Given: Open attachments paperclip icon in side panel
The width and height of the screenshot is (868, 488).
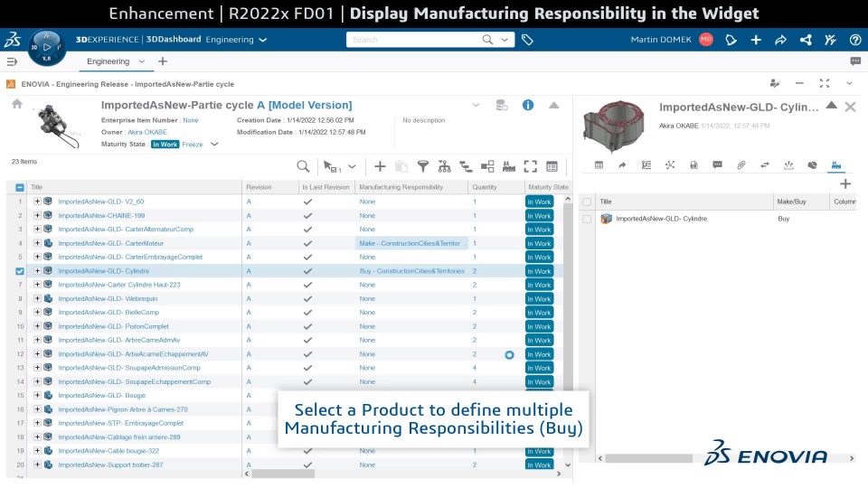Looking at the screenshot, I should point(741,164).
